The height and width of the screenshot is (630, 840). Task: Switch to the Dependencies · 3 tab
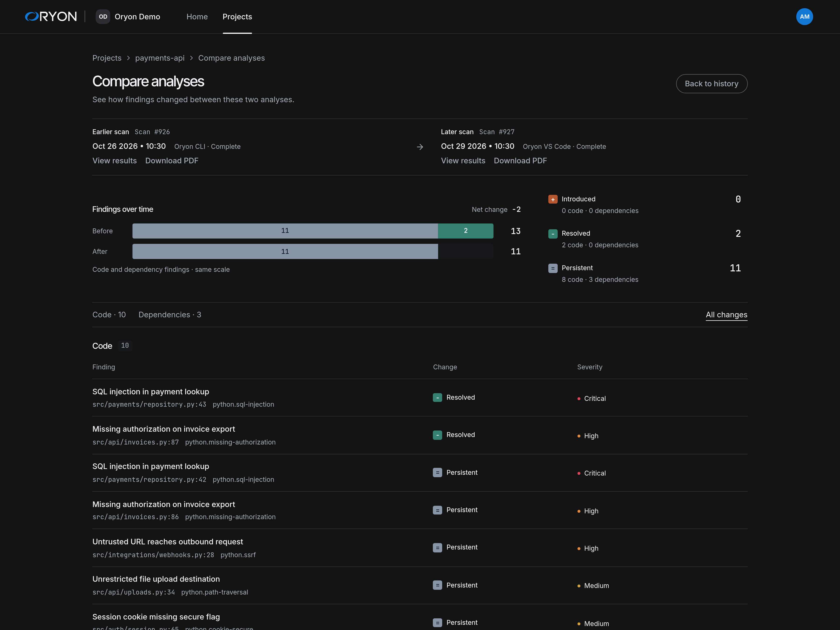coord(170,315)
